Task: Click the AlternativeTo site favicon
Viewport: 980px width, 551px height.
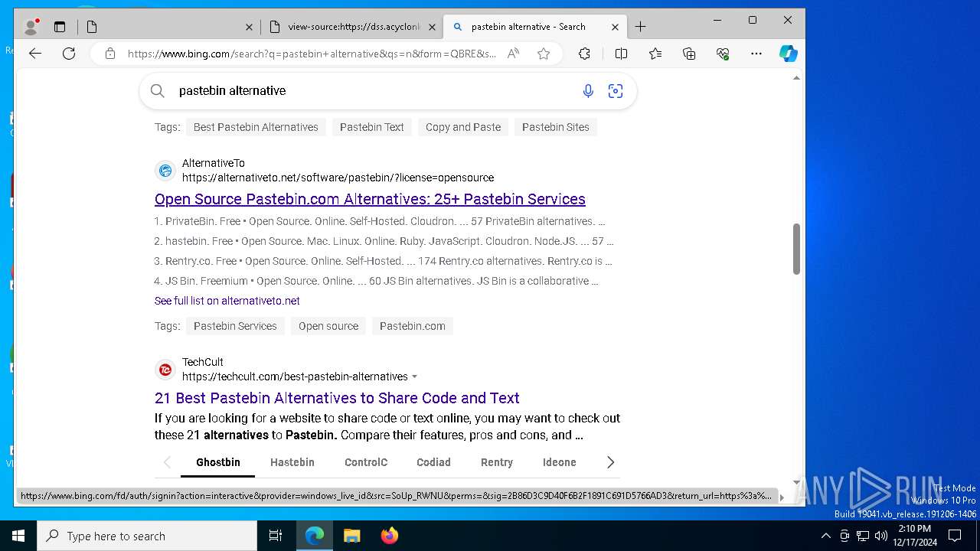Action: 165,171
